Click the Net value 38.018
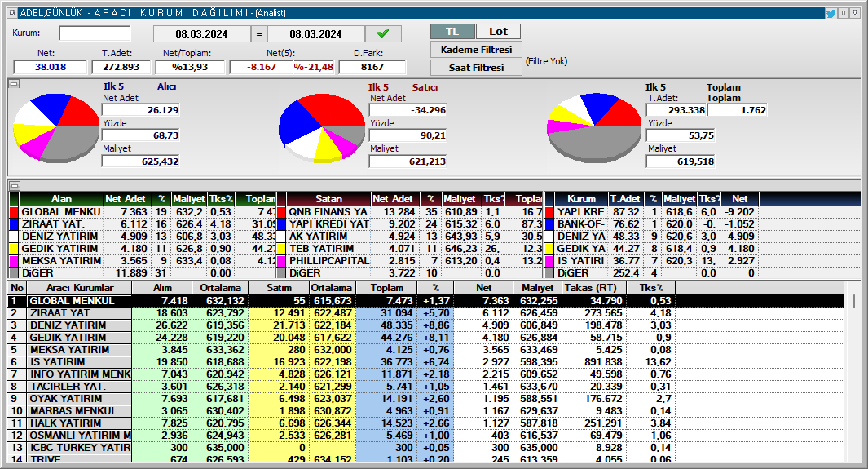Screen dimensions: 868x469 tap(51, 67)
